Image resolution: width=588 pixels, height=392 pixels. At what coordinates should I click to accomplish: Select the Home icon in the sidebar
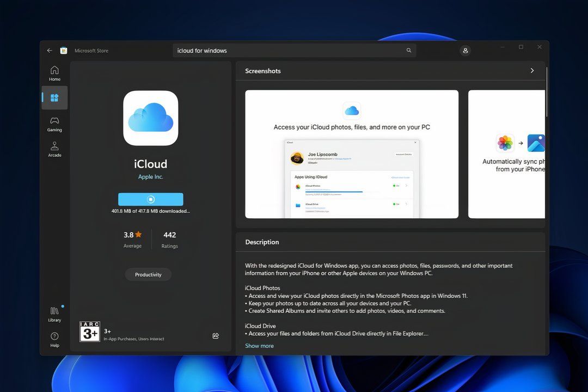coord(54,73)
